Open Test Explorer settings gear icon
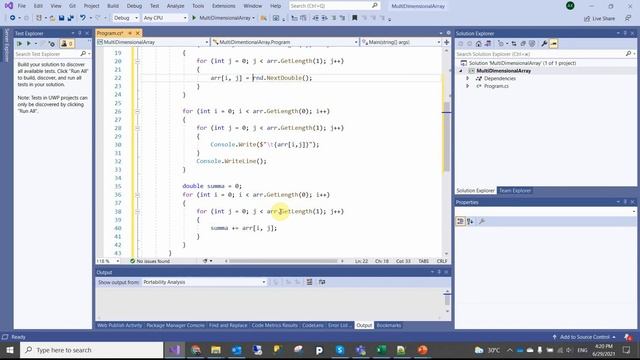This screenshot has width=640, height=360. (52, 44)
